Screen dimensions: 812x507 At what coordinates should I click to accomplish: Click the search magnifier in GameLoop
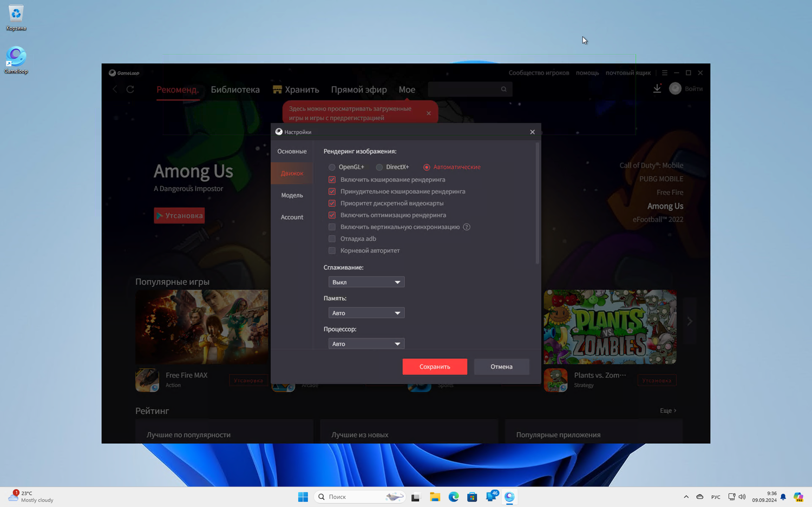click(503, 89)
